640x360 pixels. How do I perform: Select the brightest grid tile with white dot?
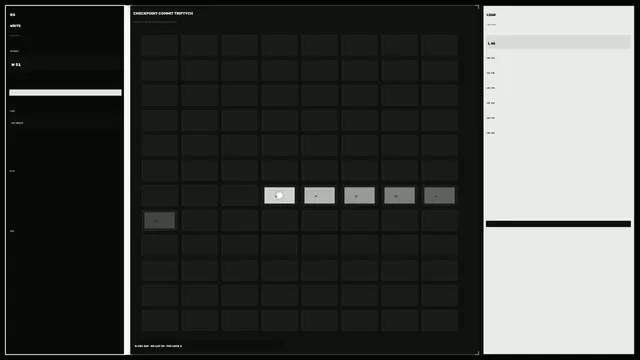tap(280, 196)
